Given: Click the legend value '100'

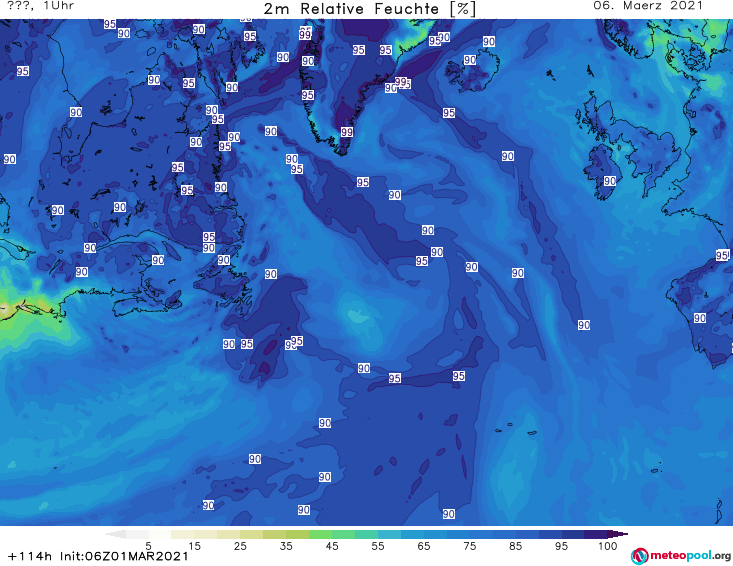Looking at the screenshot, I should [x=608, y=546].
